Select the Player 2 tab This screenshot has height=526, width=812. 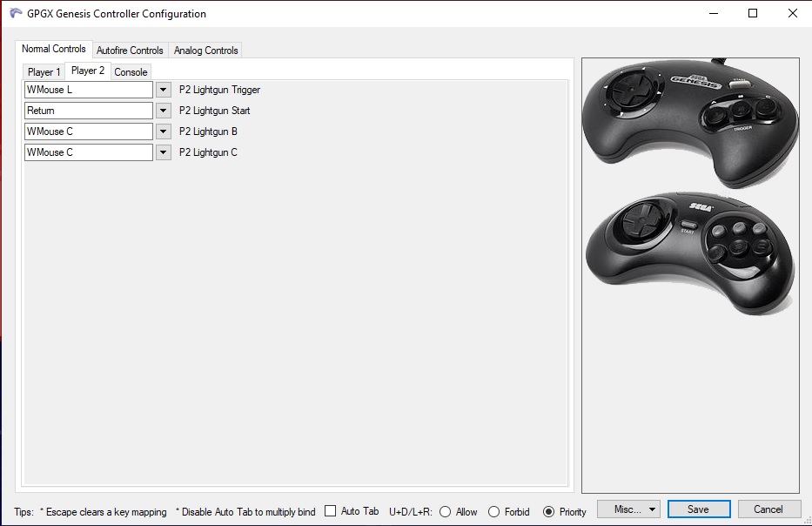tap(88, 71)
